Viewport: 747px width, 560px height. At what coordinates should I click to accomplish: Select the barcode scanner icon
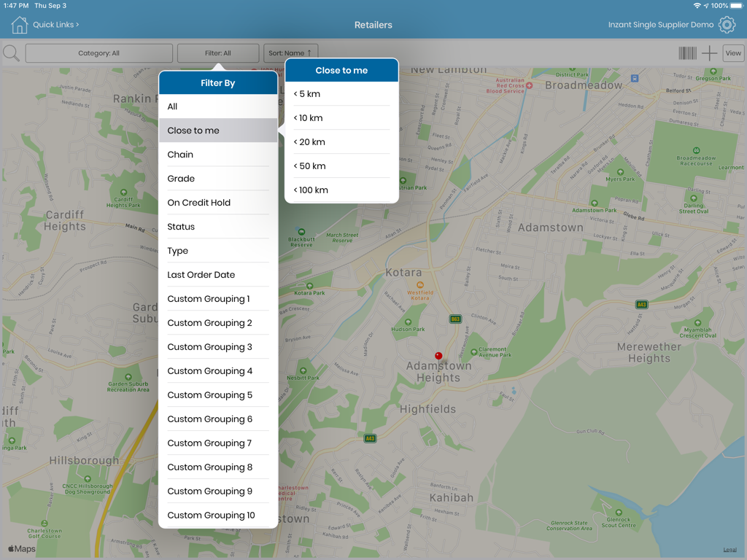686,52
